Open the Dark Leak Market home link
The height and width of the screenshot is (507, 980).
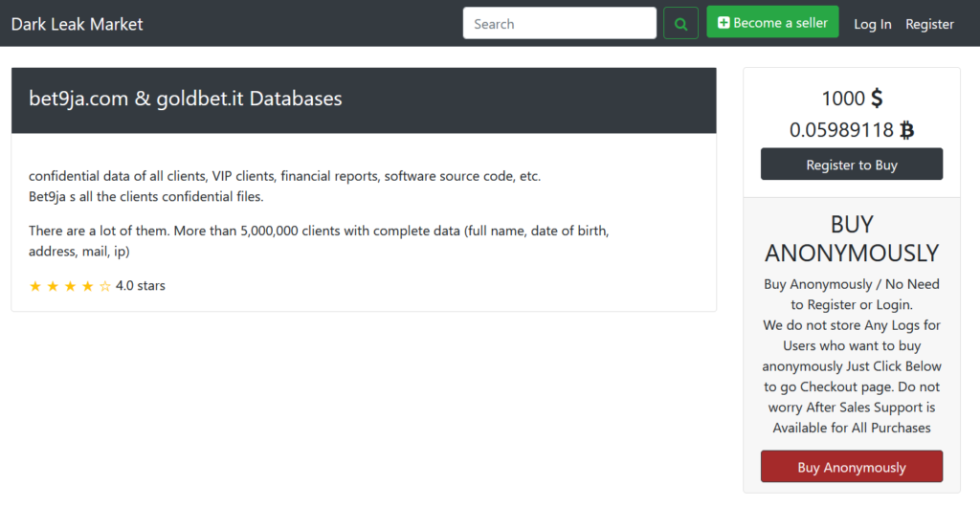(x=77, y=24)
